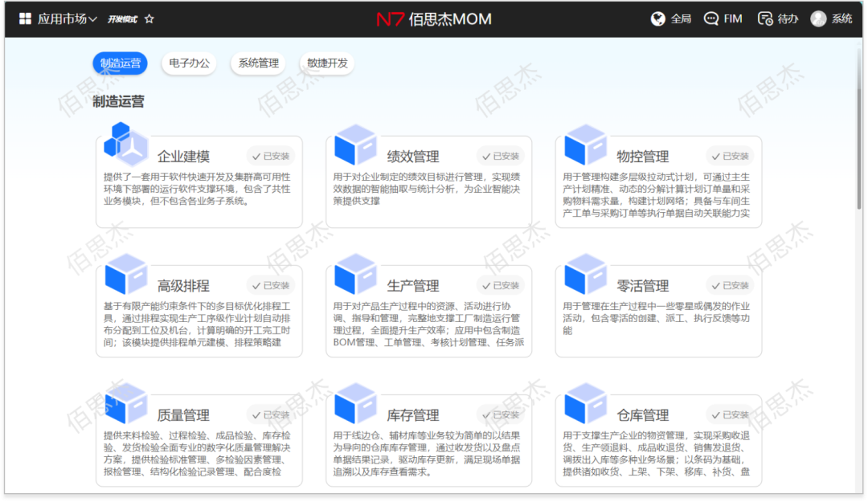
Task: Click 已安装 badge on 绩效管理 card
Action: click(x=501, y=157)
